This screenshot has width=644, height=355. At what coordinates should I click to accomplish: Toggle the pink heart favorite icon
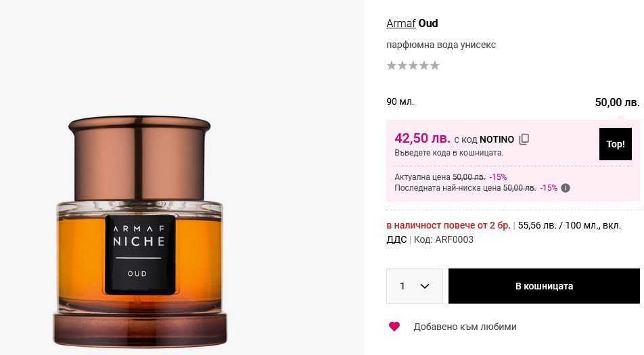394,327
